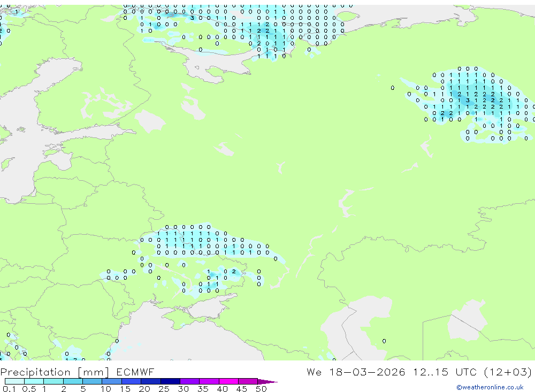Click the 'We 18-03-2026' date text

tap(356, 372)
